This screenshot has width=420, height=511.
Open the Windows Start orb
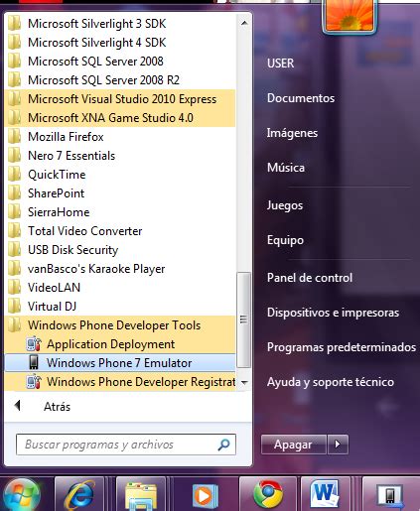click(x=21, y=495)
